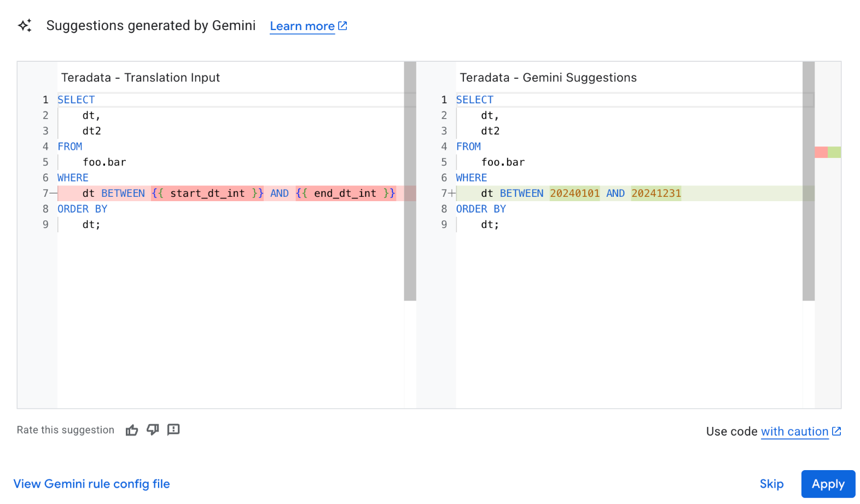Click the plus diff marker on line 7
860x504 pixels.
(452, 194)
